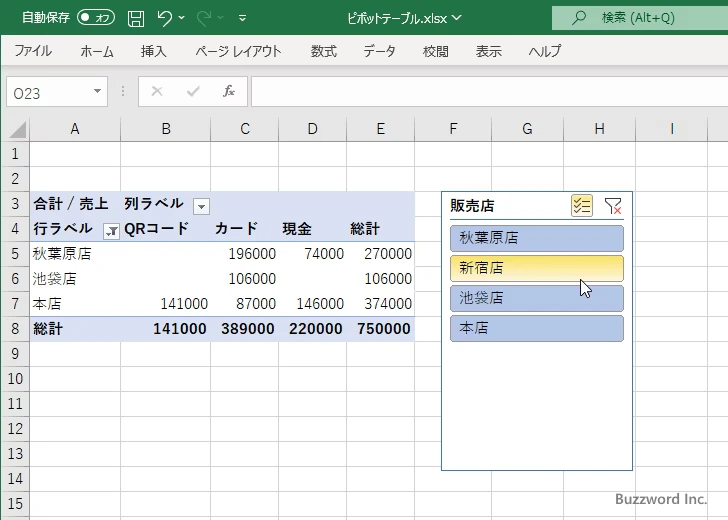The height and width of the screenshot is (520, 728).
Task: Select column A header
Action: (x=75, y=129)
